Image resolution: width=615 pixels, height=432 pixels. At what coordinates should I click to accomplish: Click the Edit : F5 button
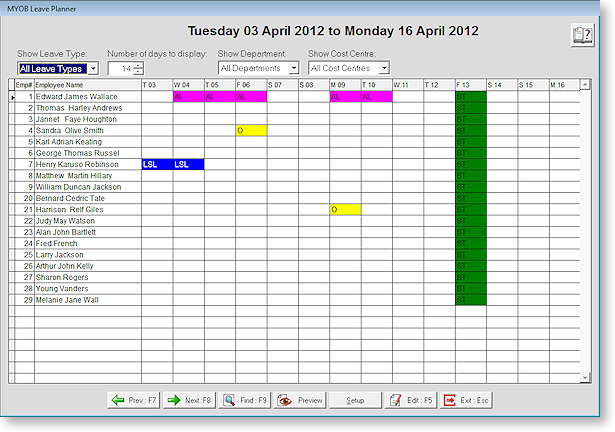(x=411, y=399)
